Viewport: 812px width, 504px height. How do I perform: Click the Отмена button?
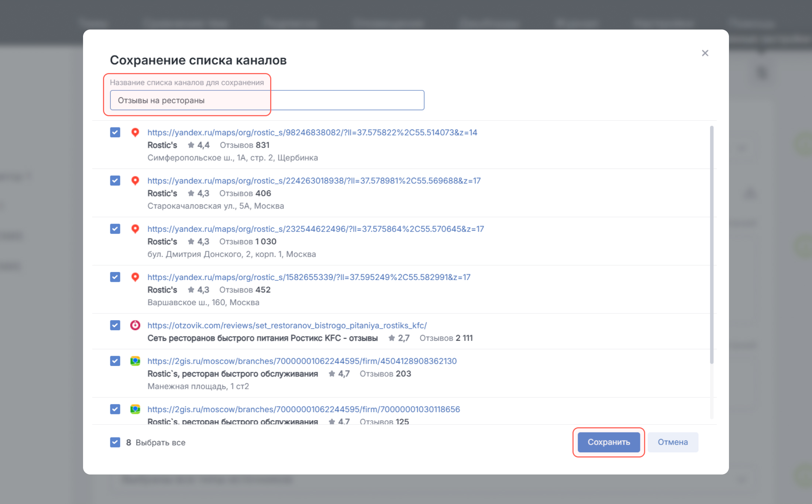click(673, 442)
